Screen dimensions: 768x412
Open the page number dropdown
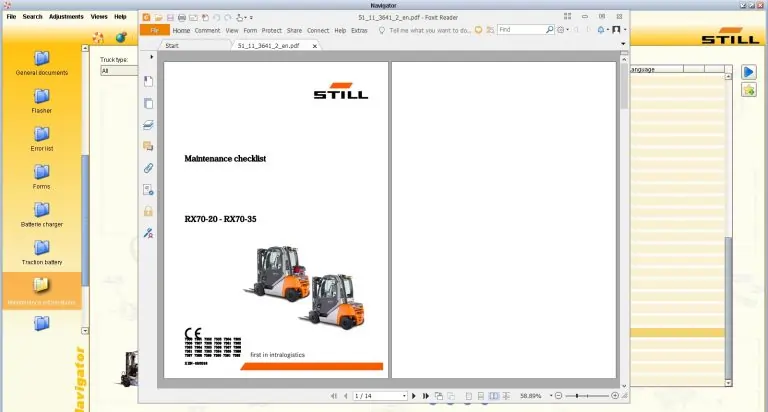point(404,396)
